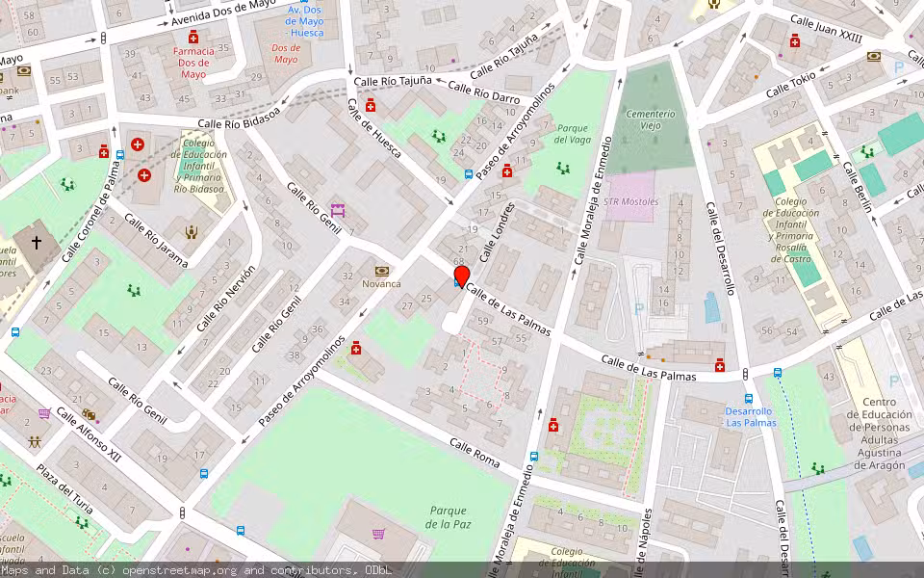Select supermarket cart icon below Parque de la Paz
This screenshot has width=924, height=578.
point(378,534)
